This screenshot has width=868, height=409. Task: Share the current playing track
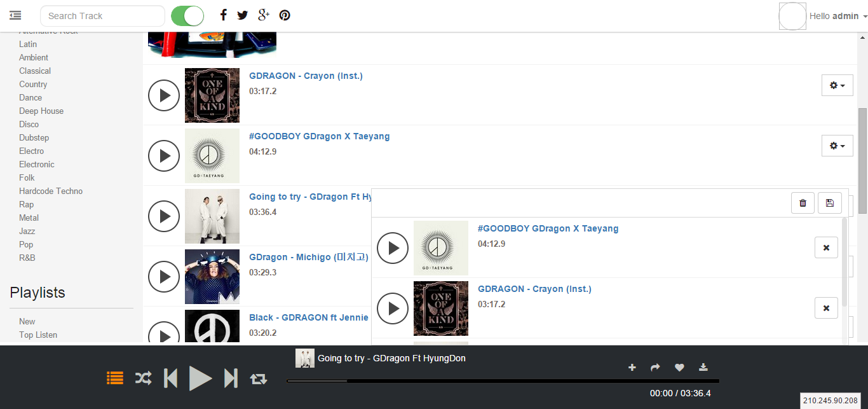656,367
